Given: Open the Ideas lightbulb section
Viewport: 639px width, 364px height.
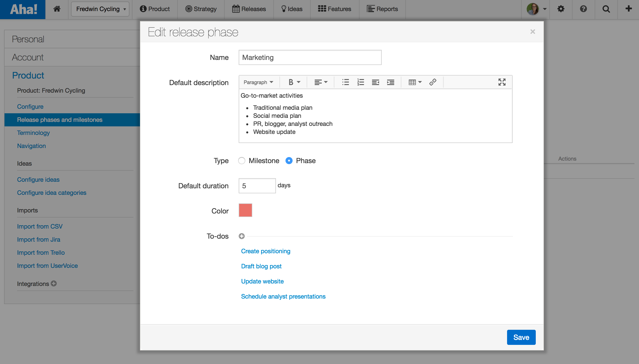Looking at the screenshot, I should (292, 9).
